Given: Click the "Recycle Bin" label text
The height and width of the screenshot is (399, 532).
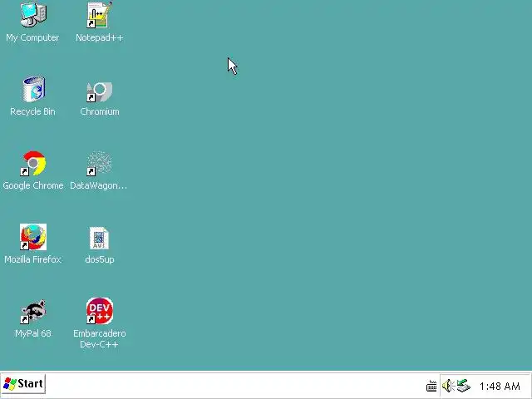Looking at the screenshot, I should click(32, 111).
